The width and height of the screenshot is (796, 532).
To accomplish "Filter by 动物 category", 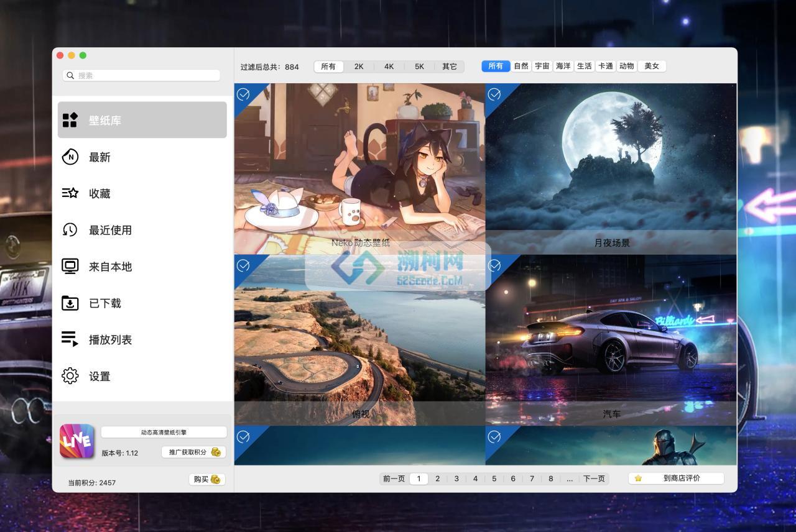I will [x=627, y=66].
